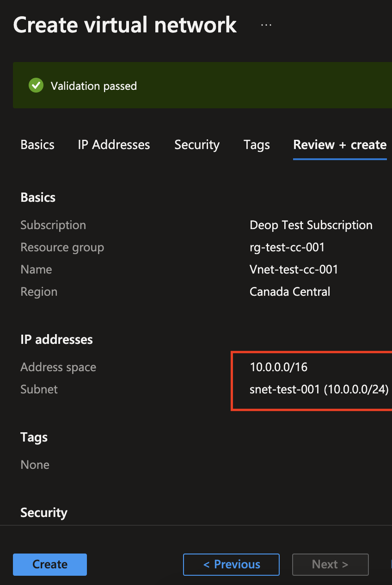Click the Tags section heading
Image resolution: width=392 pixels, height=585 pixels.
(x=34, y=437)
